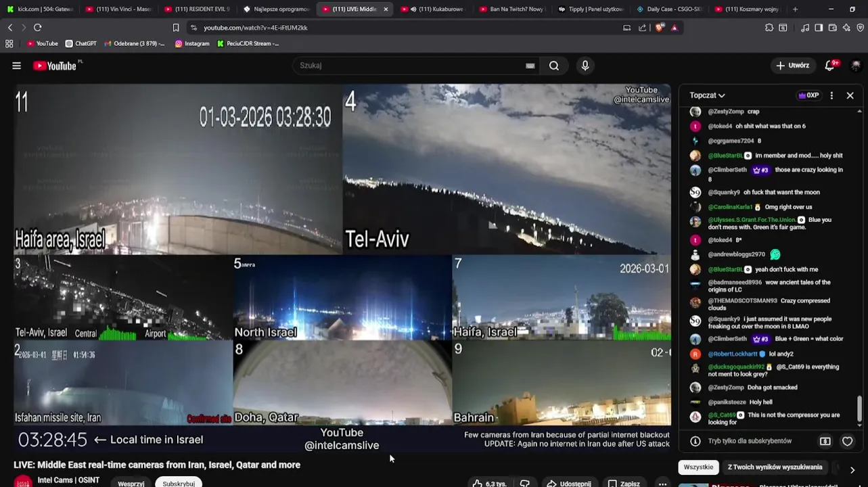This screenshot has height=487, width=868.
Task: Click the subscriber-only info icon in chat
Action: point(695,441)
